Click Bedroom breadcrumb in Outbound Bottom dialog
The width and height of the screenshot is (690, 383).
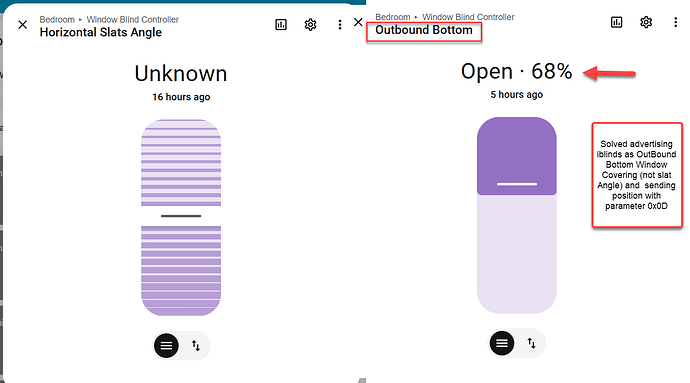393,17
